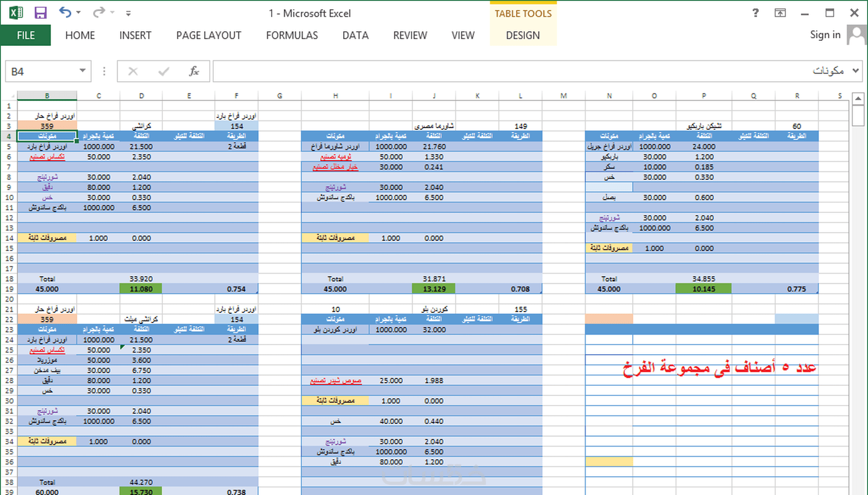Select the green cell showing 10.145
The height and width of the screenshot is (495, 868).
[x=704, y=289]
